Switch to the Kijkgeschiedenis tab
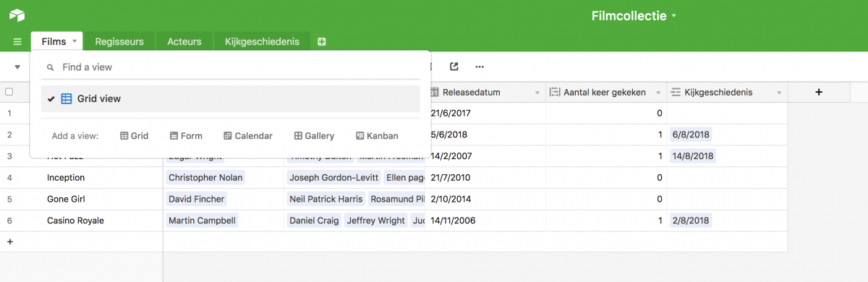Viewport: 868px width, 282px height. [x=262, y=42]
